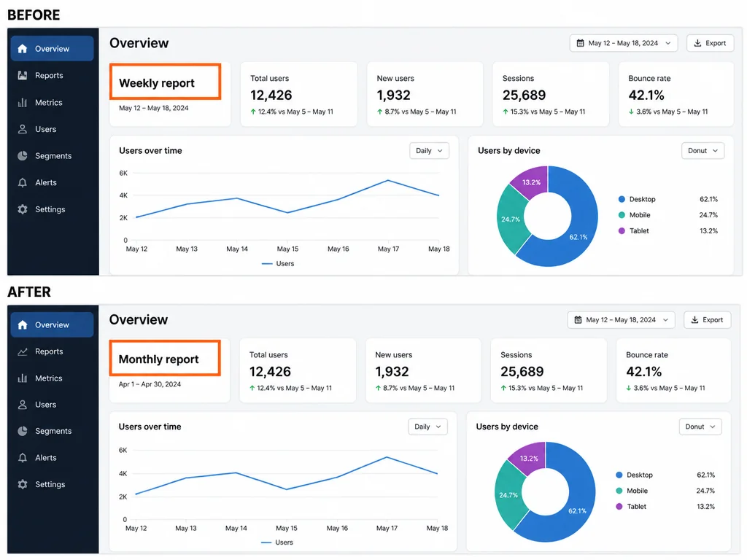Screen dimensions: 747x560
Task: Click the May 17 axis label in AFTER chart
Action: [x=387, y=528]
